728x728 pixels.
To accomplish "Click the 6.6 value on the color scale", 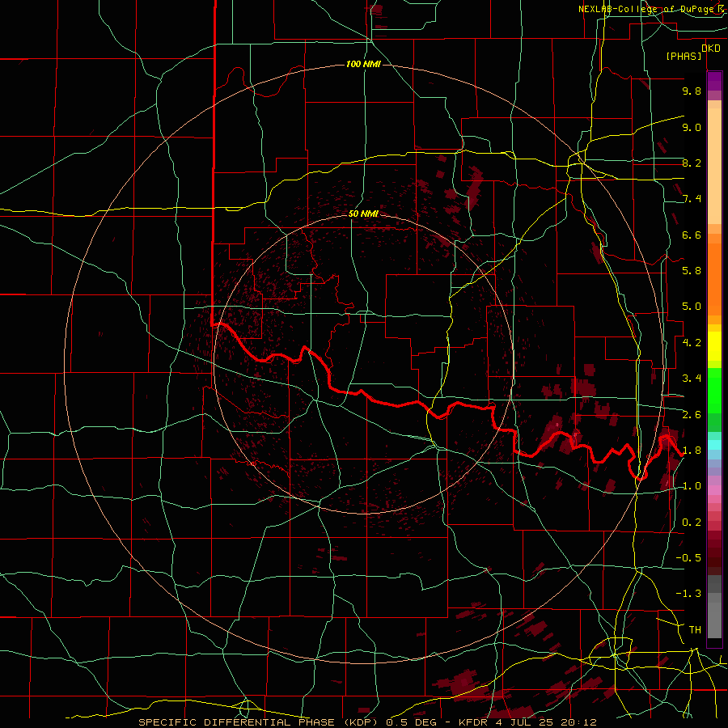I will point(692,235).
